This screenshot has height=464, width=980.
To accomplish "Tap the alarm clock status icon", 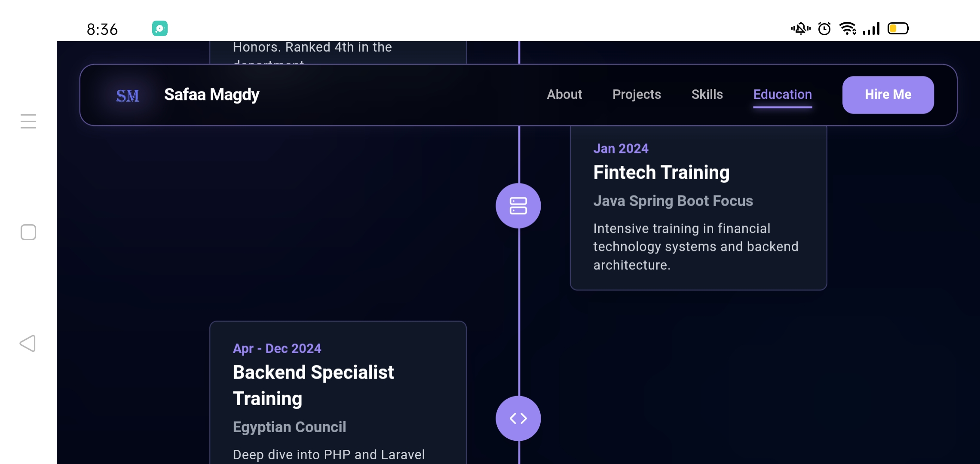I will coord(824,29).
